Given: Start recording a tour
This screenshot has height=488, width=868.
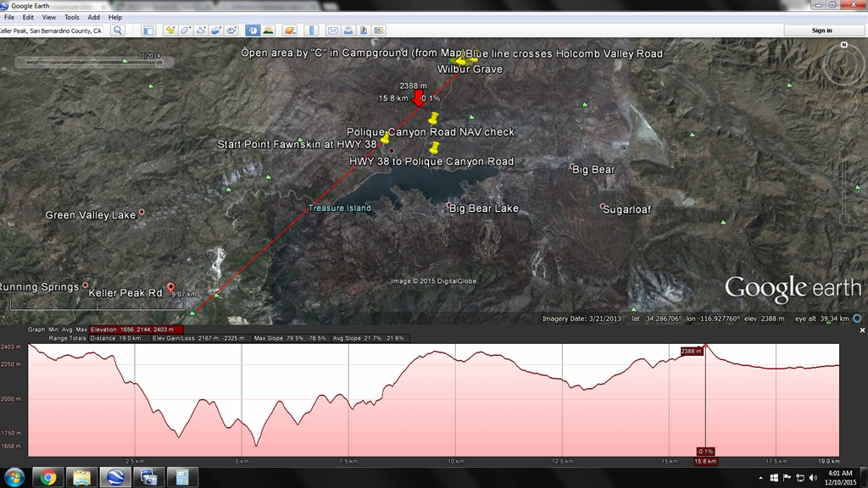Looking at the screenshot, I should click(231, 30).
